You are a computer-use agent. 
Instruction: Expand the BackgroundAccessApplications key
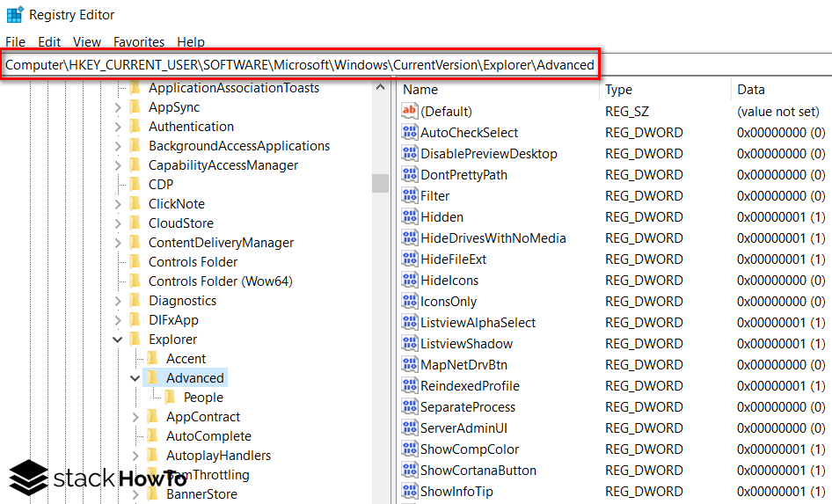118,146
